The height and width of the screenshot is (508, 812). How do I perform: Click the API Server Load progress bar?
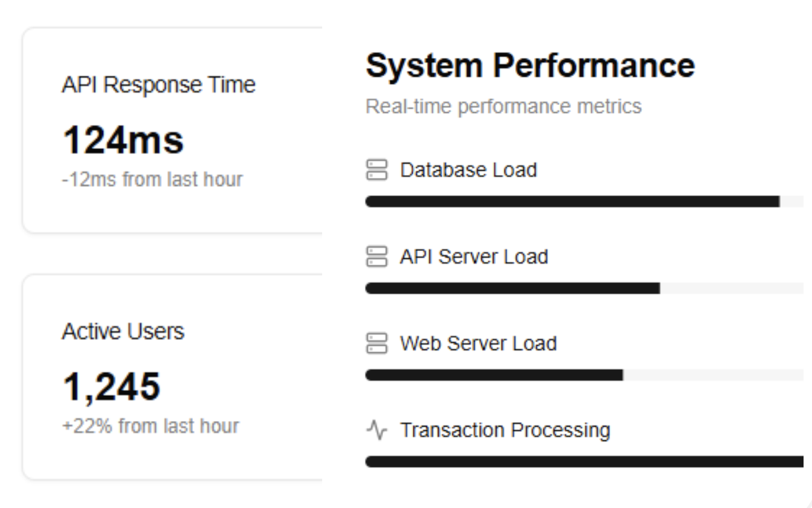(584, 288)
